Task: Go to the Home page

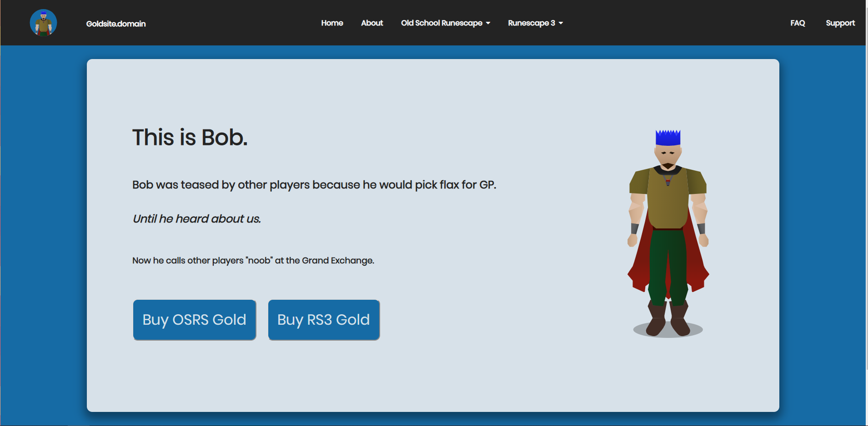Action: (332, 23)
